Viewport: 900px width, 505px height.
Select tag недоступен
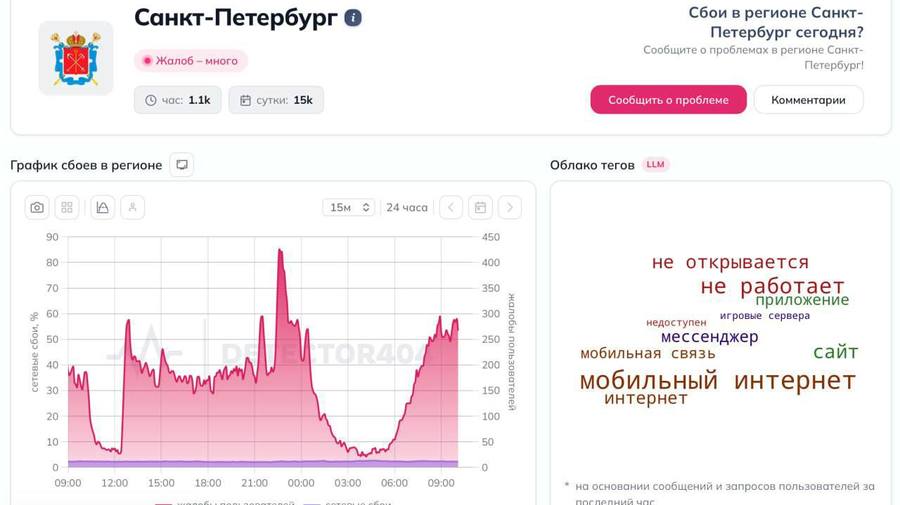point(676,323)
